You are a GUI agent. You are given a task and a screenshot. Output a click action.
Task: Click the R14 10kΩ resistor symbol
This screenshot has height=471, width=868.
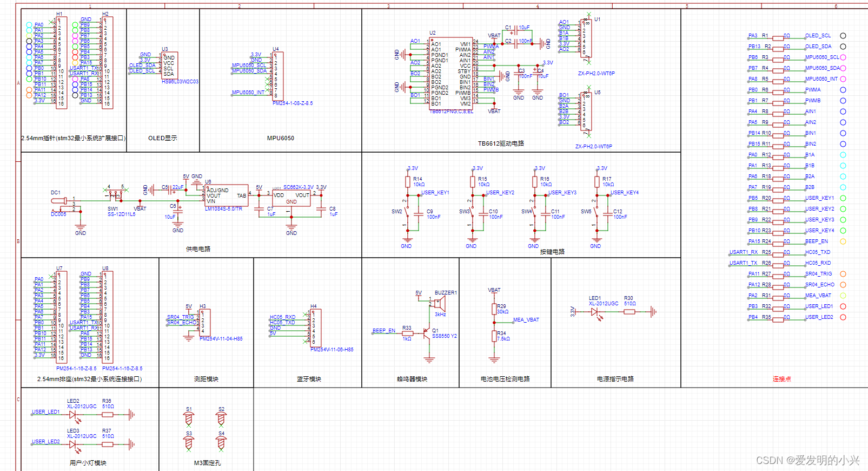tap(407, 182)
